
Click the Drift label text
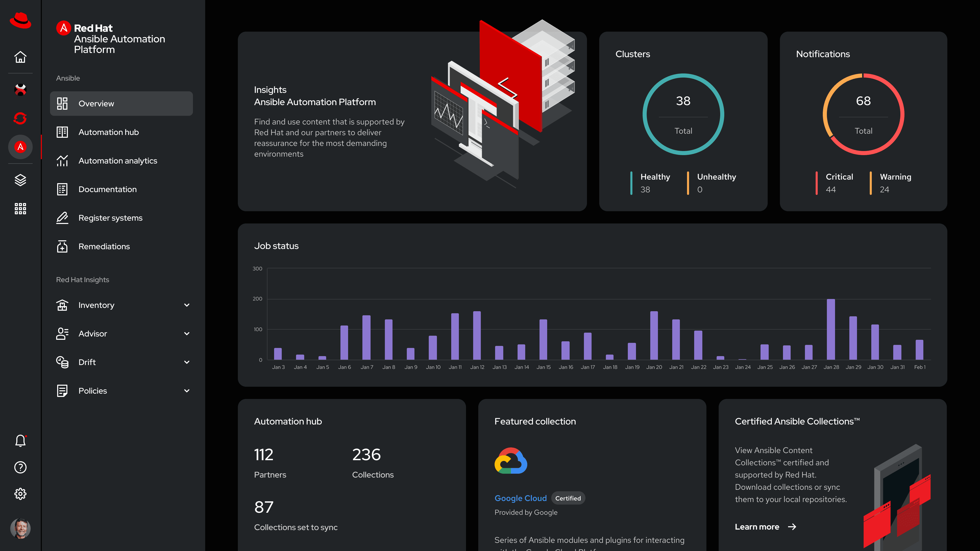tap(87, 362)
